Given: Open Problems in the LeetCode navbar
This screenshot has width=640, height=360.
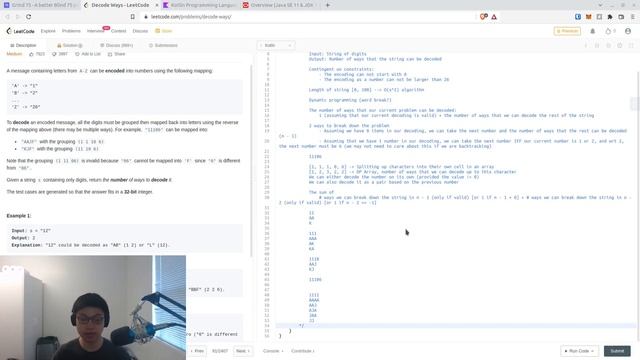Looking at the screenshot, I should 71,31.
